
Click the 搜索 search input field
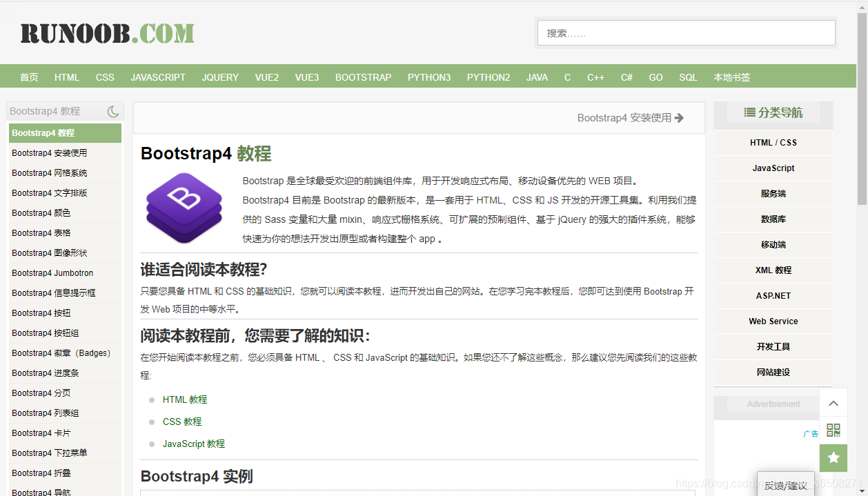tap(687, 33)
